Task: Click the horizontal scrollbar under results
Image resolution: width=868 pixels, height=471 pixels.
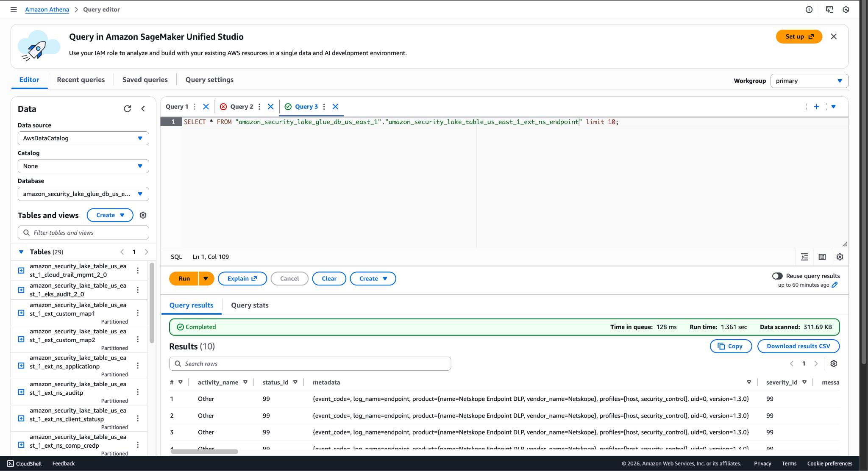Action: click(x=204, y=452)
